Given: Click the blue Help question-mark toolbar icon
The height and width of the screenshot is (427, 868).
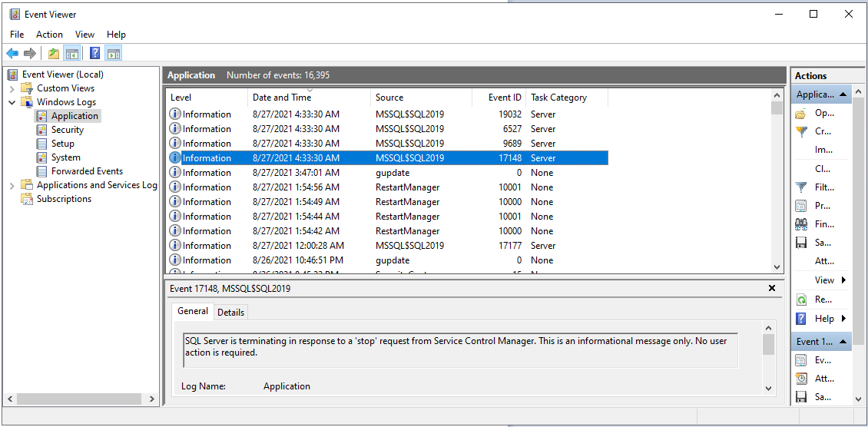Looking at the screenshot, I should (95, 53).
